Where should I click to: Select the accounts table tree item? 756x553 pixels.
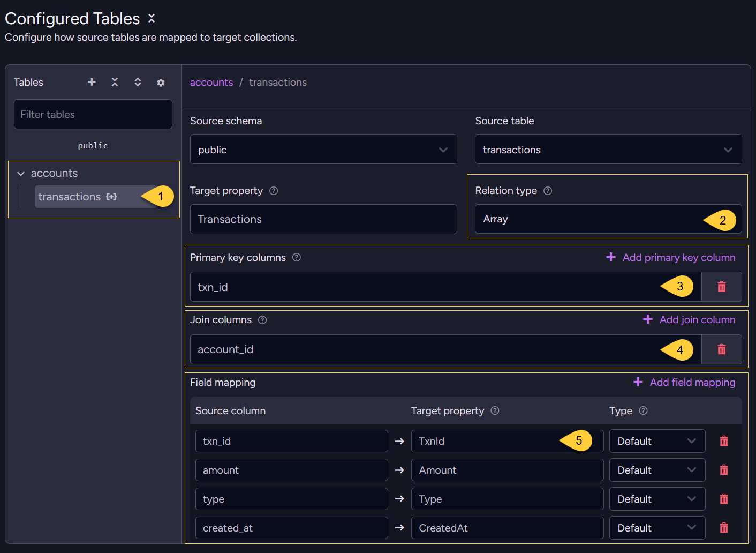coord(54,174)
